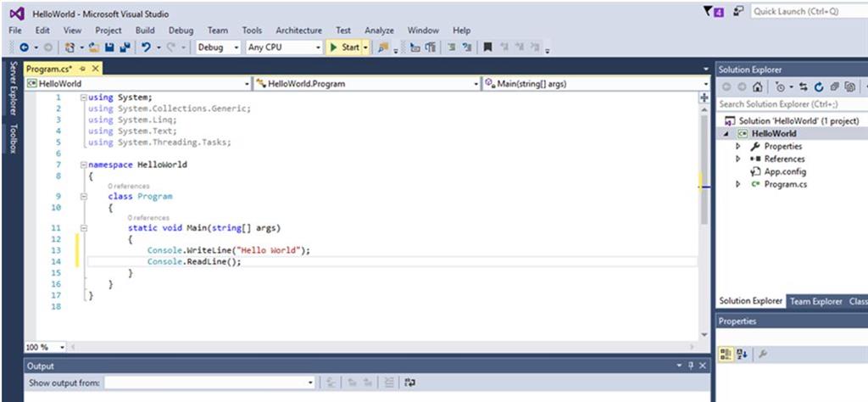The height and width of the screenshot is (402, 868).
Task: Click the feedback icon beside Quick Launch
Action: 738,11
